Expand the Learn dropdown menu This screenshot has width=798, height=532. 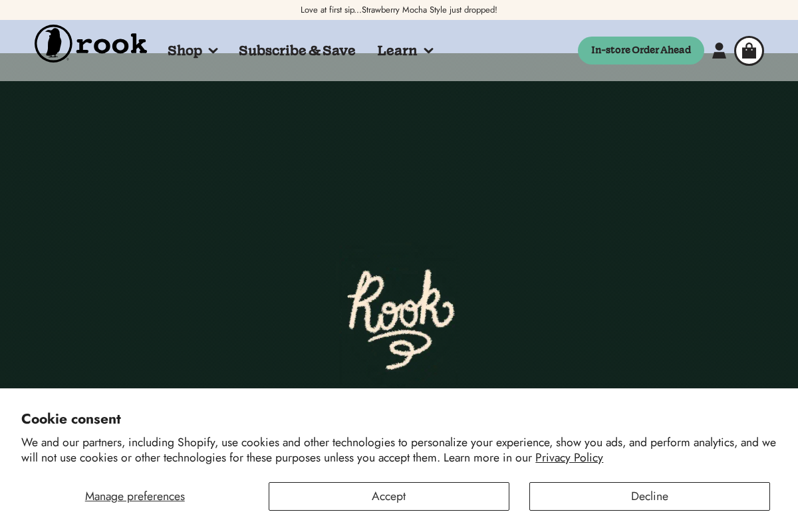pyautogui.click(x=404, y=51)
